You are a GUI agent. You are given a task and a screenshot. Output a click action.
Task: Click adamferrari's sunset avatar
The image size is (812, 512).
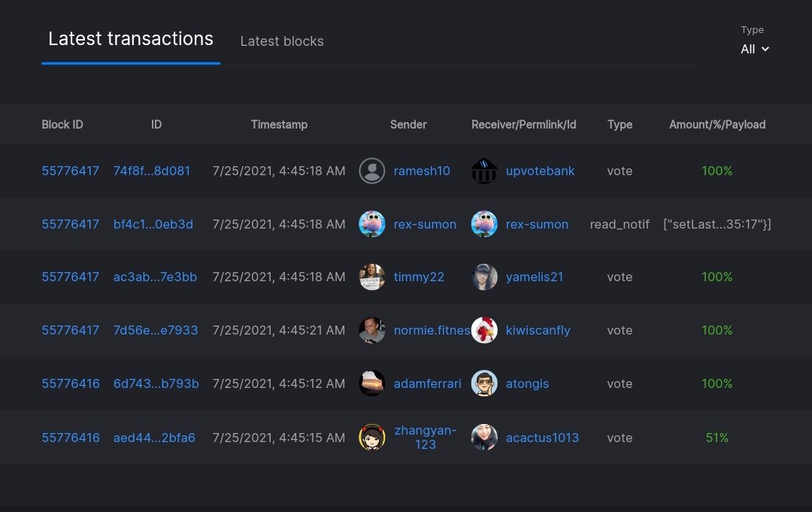tap(372, 384)
